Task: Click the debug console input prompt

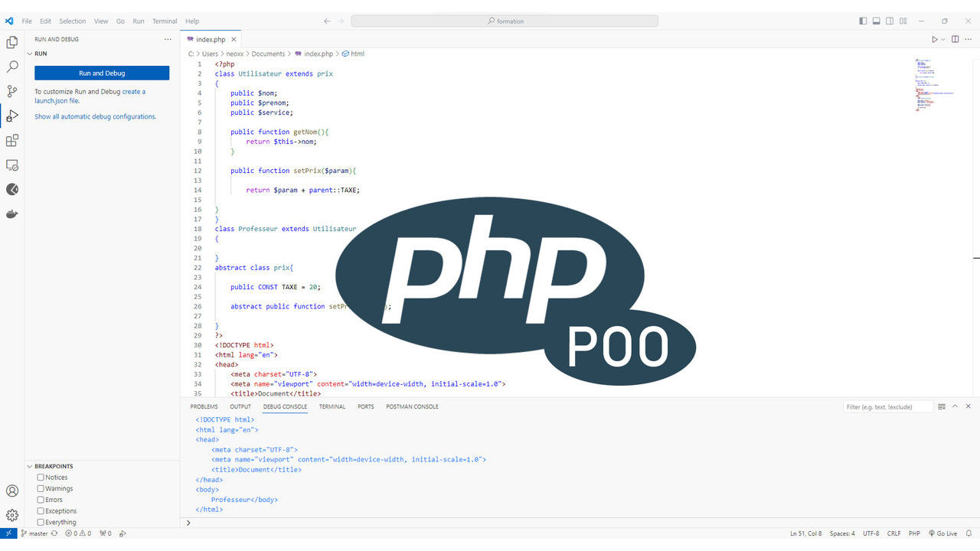Action: pos(580,522)
